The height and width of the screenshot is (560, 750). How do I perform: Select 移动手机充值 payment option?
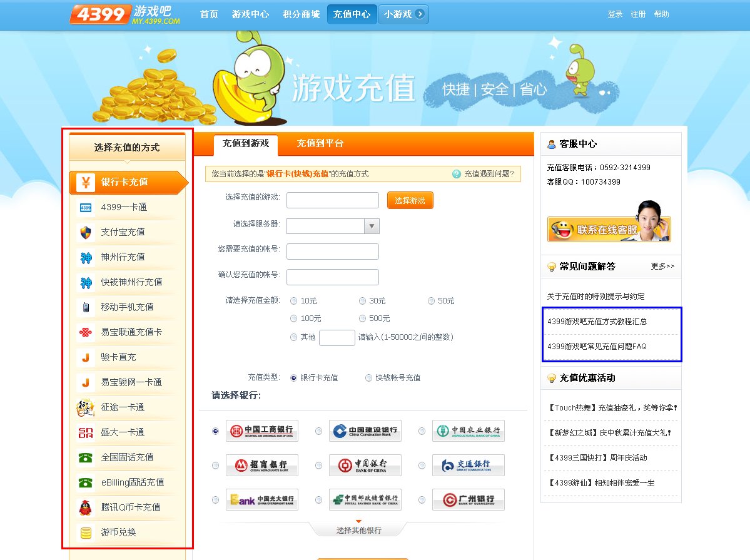pyautogui.click(x=128, y=307)
